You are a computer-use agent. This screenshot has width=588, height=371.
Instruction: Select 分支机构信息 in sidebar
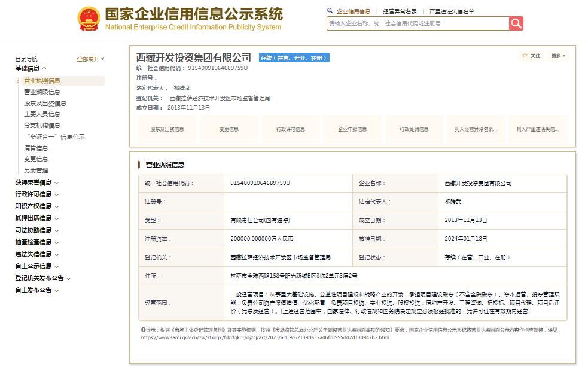(42, 126)
